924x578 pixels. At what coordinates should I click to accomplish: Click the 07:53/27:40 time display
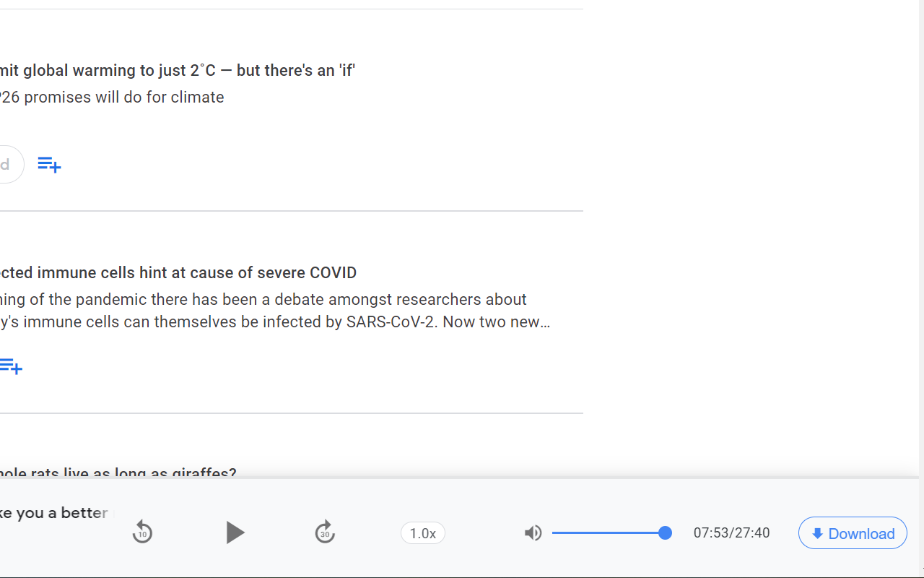pyautogui.click(x=731, y=532)
